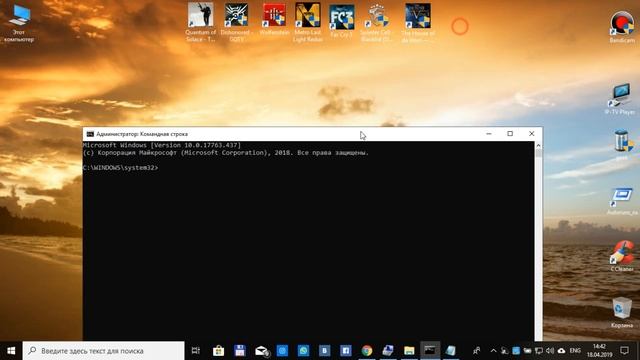Open the floppy disk app on taskbar
Screen dimensions: 640x360
pos(240,351)
